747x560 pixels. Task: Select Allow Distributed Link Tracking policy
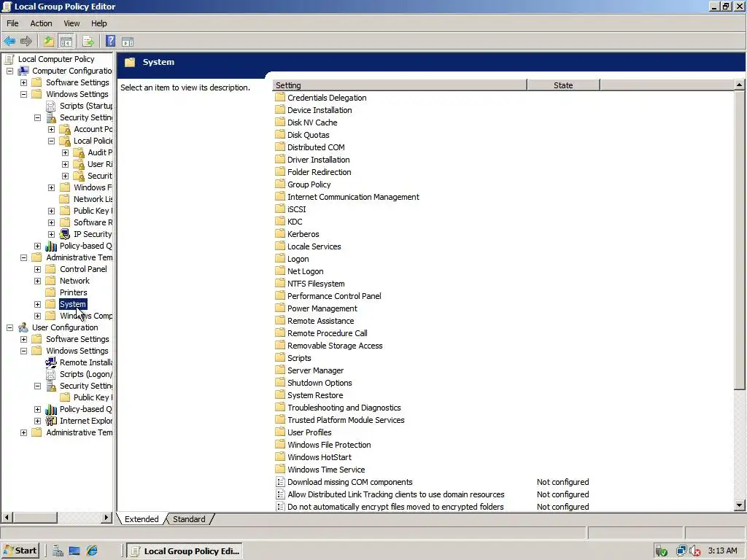tap(395, 494)
